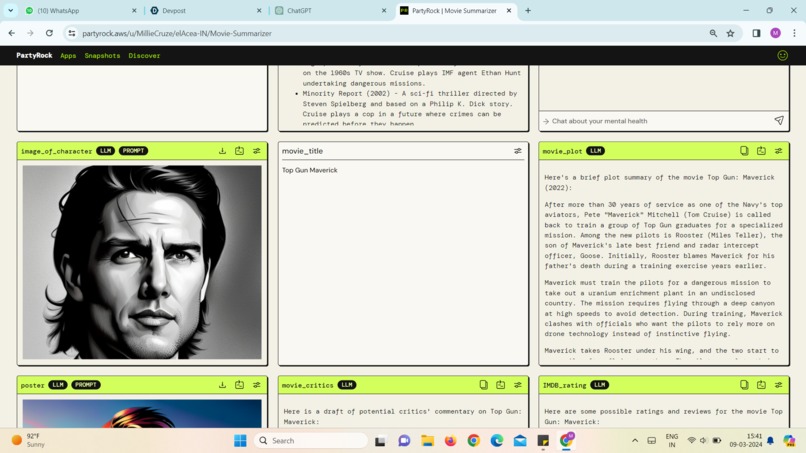Download the poster image
806x453 pixels.
(x=222, y=385)
